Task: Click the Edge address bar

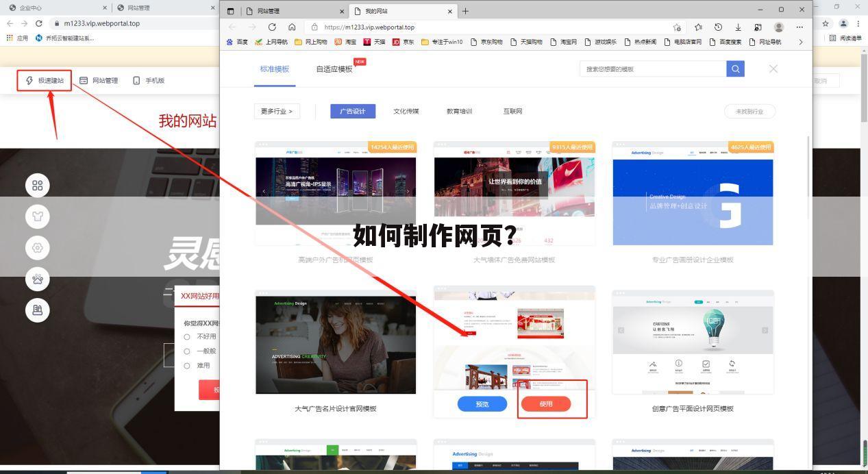Action: (493, 27)
